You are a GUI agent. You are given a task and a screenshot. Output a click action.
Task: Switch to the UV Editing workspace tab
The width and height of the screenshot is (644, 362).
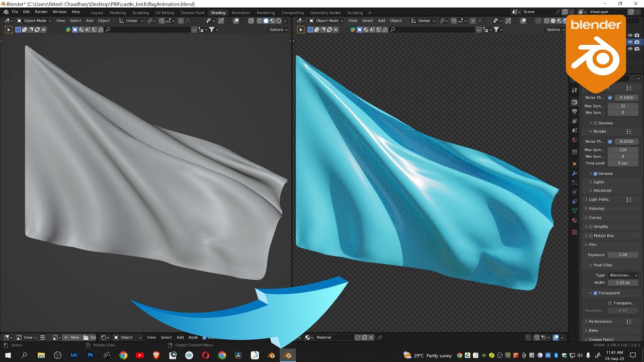165,13
